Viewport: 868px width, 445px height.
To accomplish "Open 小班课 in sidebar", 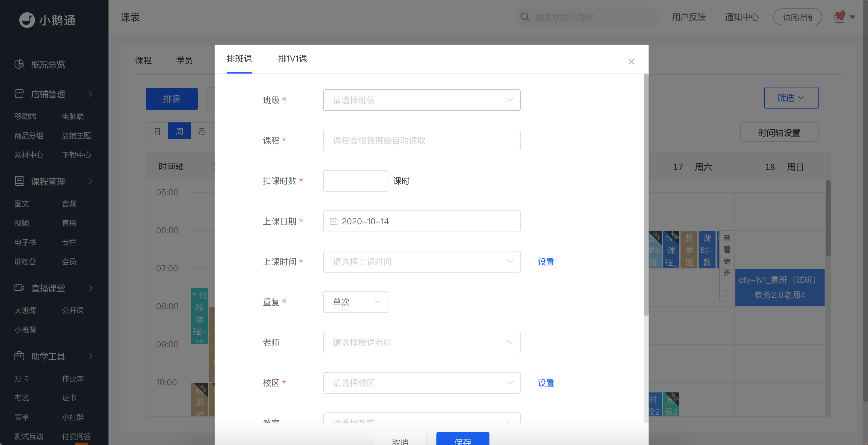I will (25, 330).
